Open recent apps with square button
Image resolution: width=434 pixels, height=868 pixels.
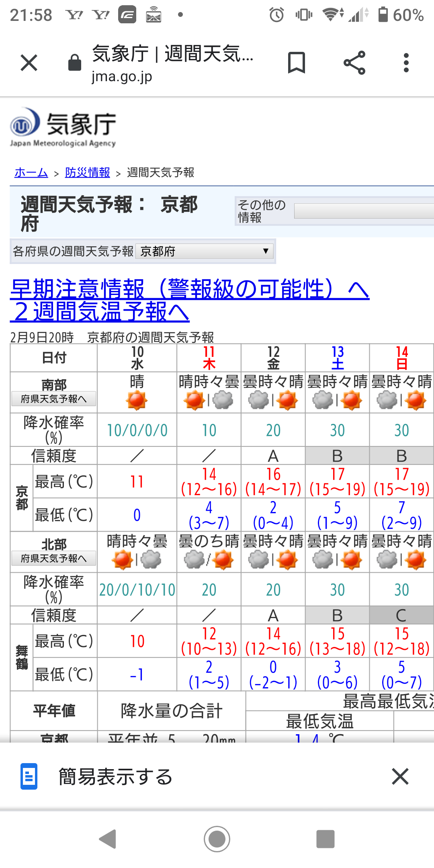325,839
